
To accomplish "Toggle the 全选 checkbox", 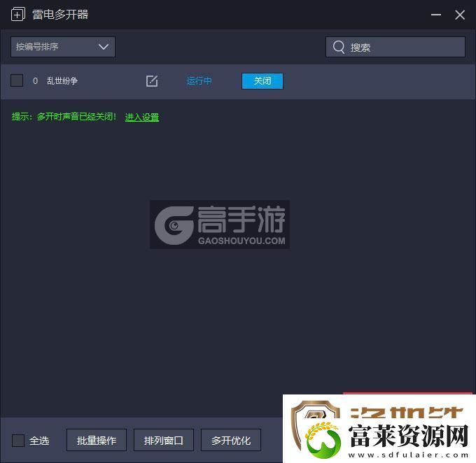I will click(18, 440).
